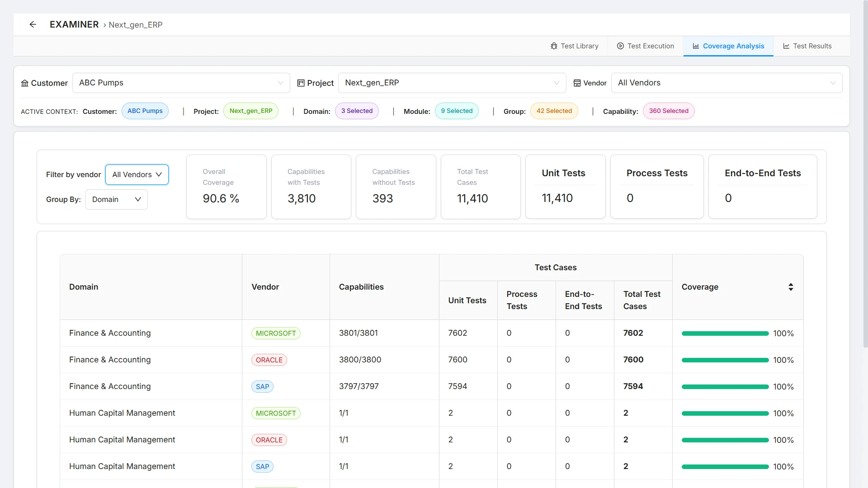The height and width of the screenshot is (488, 868).
Task: Click the 360 Selected capability tag
Action: pyautogui.click(x=669, y=111)
